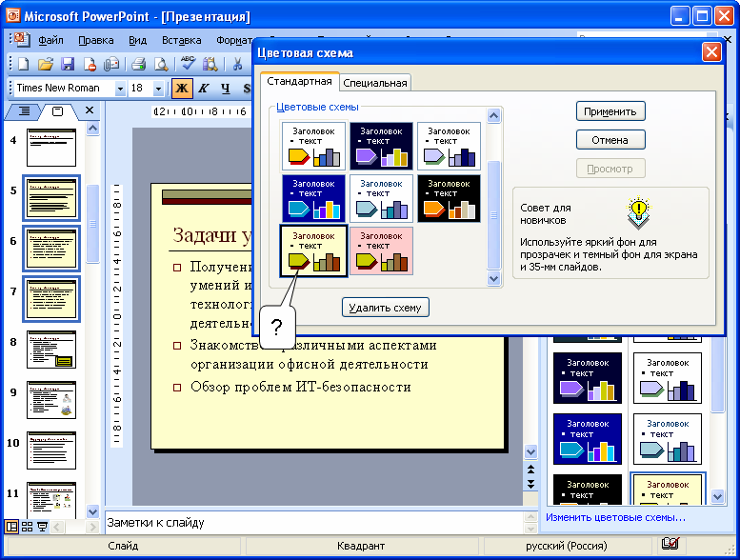Go to previous slide double-arrow button
Image resolution: width=740 pixels, height=560 pixels.
tap(530, 469)
